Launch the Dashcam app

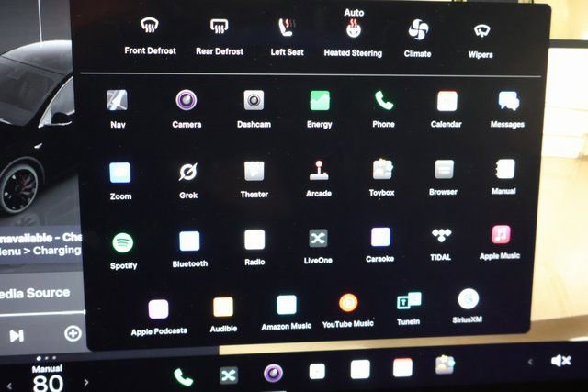click(x=254, y=101)
